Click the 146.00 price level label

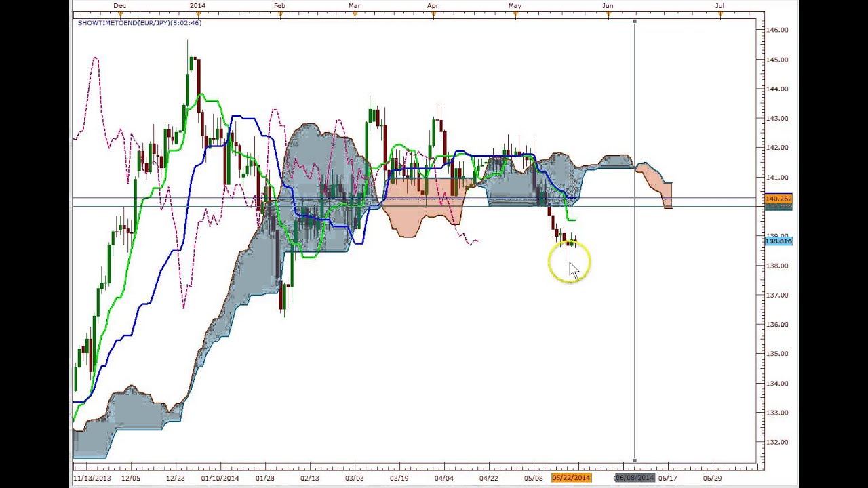pos(776,30)
